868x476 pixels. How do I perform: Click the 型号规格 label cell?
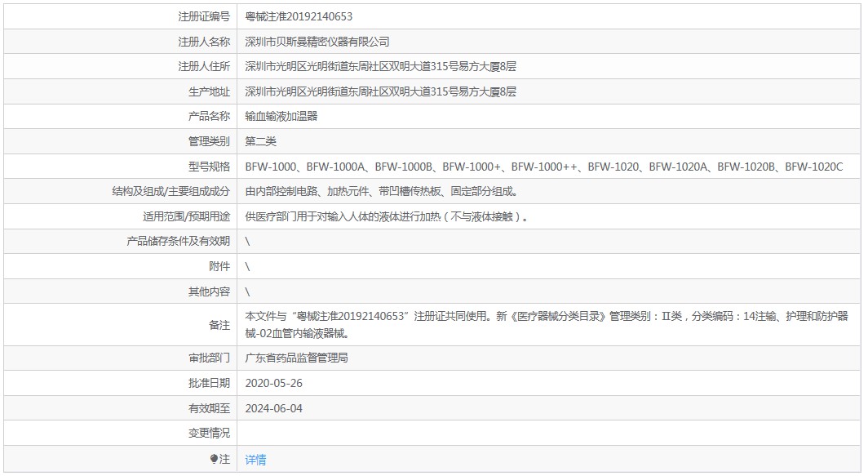(121, 167)
